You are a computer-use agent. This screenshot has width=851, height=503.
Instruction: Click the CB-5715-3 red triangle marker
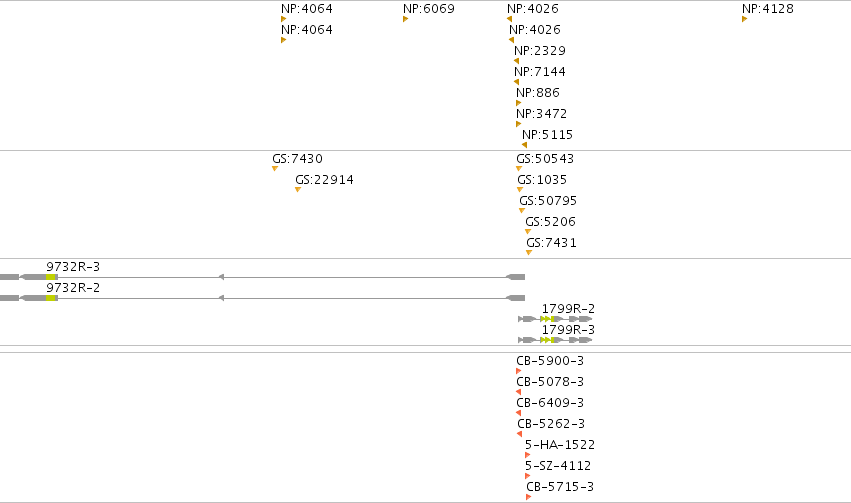pyautogui.click(x=529, y=497)
